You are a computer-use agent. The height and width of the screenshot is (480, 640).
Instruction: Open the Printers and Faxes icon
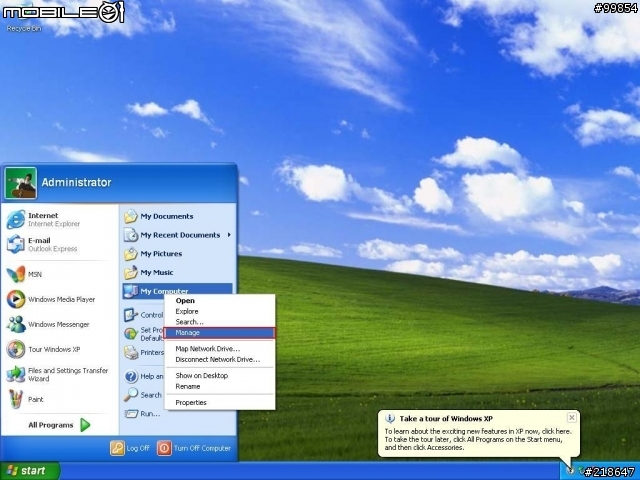[131, 352]
